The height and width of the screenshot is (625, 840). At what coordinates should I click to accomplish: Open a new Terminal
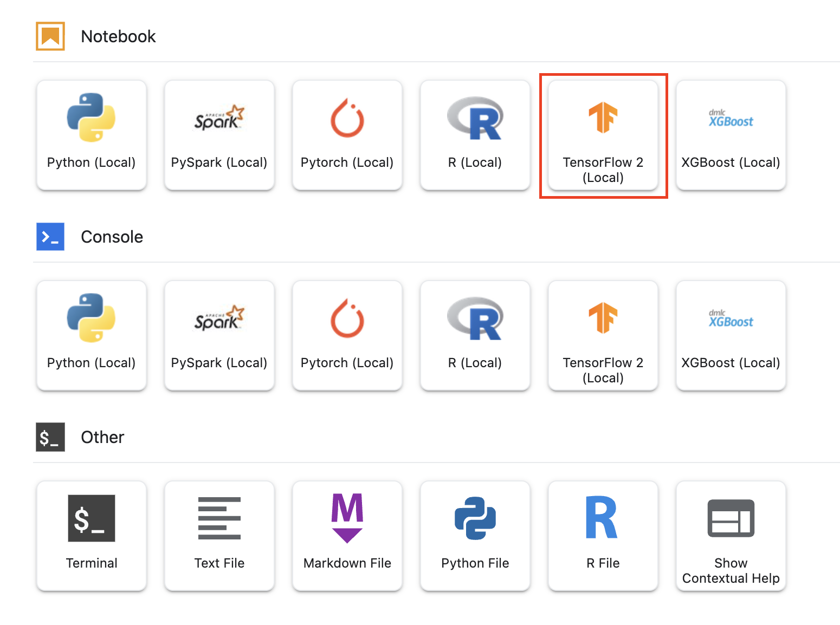[x=91, y=536]
